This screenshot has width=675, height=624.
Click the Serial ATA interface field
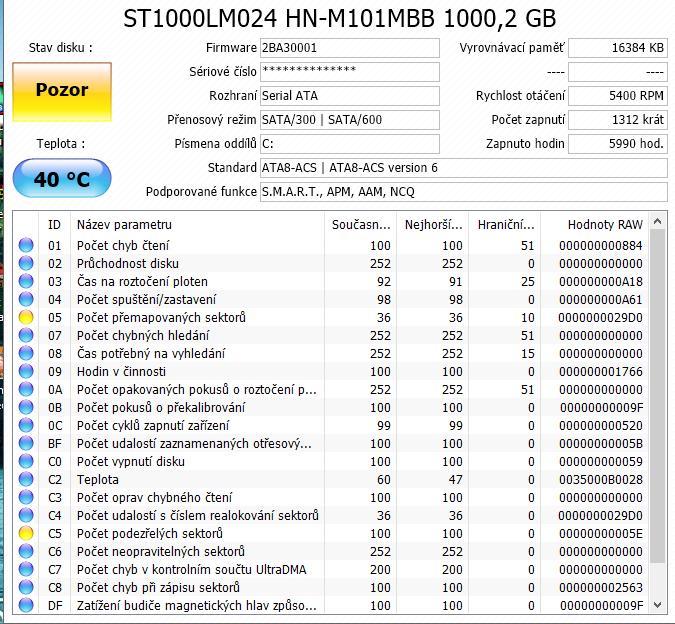[x=350, y=96]
